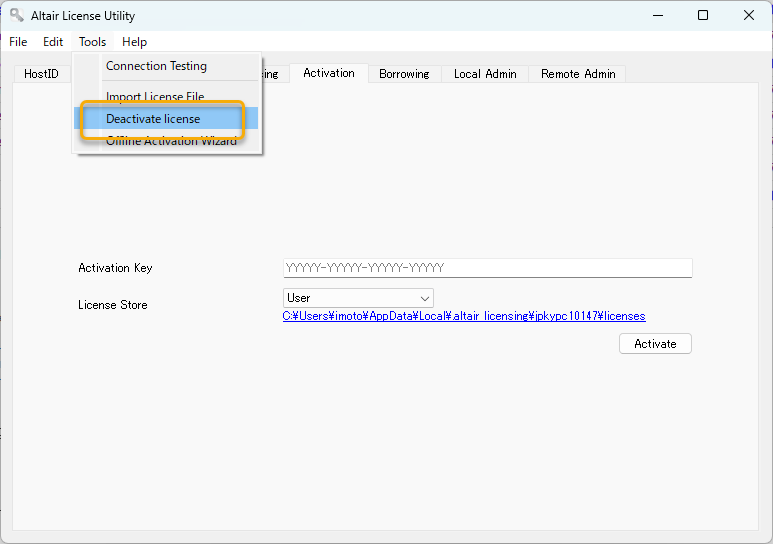The height and width of the screenshot is (544, 773).
Task: Switch to the Activation tab
Action: (x=329, y=73)
